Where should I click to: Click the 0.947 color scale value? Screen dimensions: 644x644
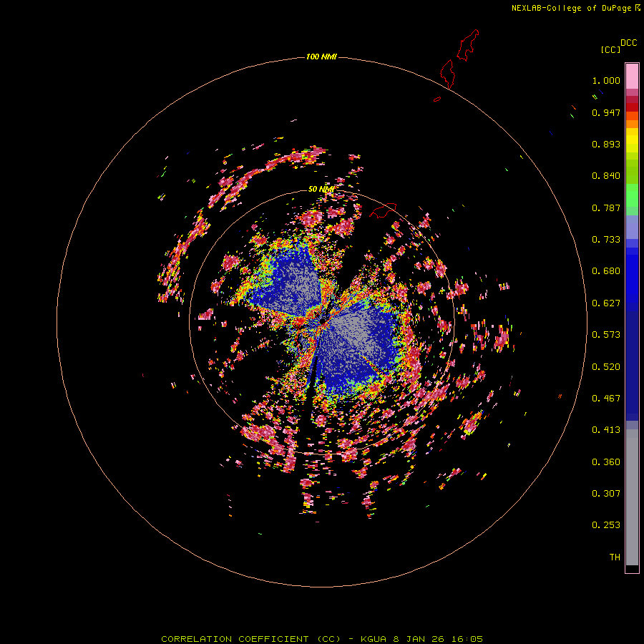click(606, 112)
